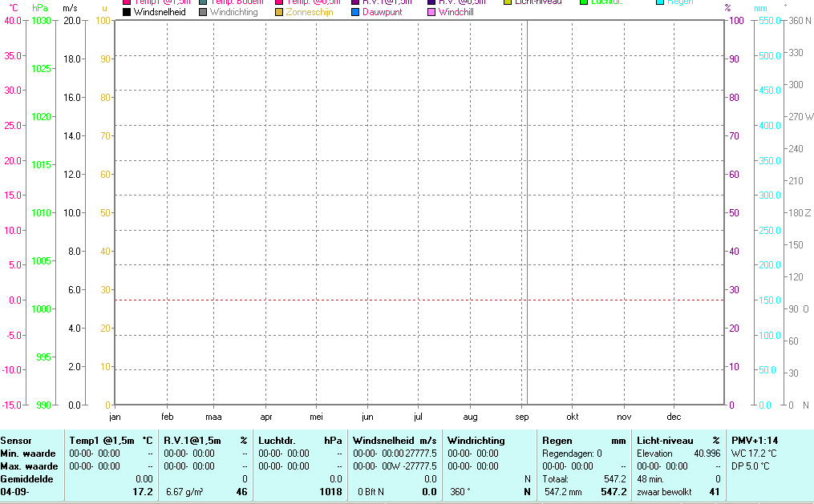814x504 pixels.
Task: Click the pink Windchill legend square
Action: coord(431,12)
